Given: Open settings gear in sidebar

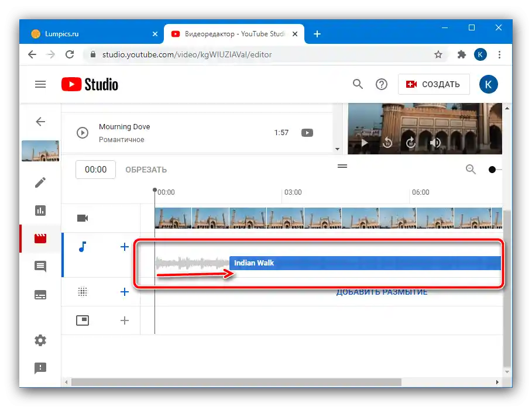Looking at the screenshot, I should 40,340.
